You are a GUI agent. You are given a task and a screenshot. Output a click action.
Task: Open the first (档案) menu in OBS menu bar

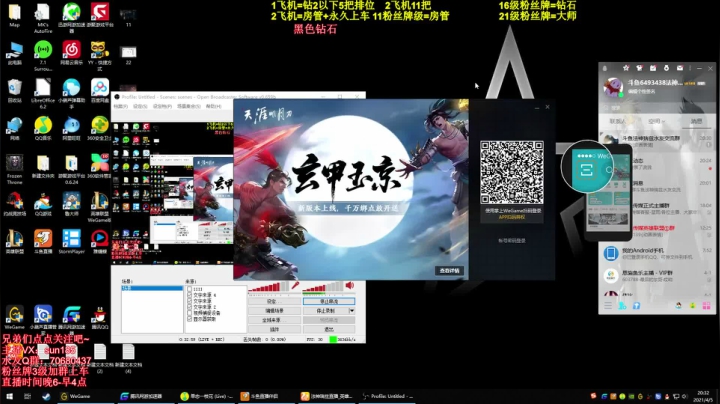tap(120, 106)
